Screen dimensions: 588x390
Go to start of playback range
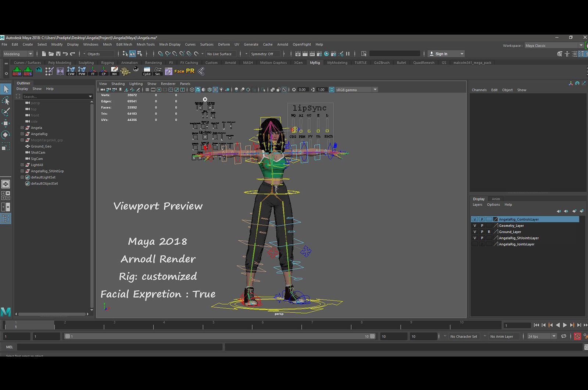coord(536,325)
